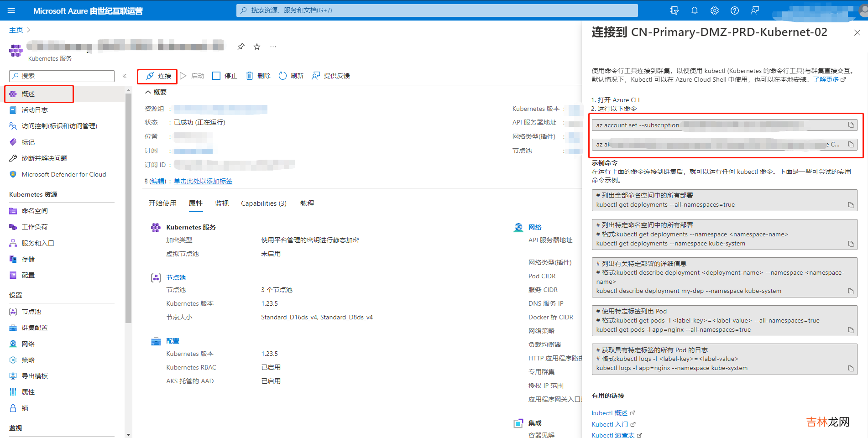This screenshot has width=868, height=438.
Task: Click the sidebar scrollbar down arrow
Action: coord(128,434)
